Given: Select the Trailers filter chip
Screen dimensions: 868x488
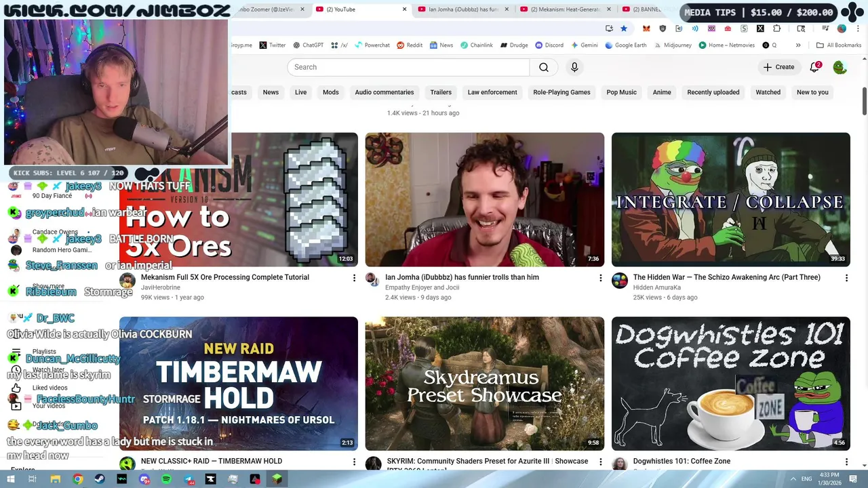Looking at the screenshot, I should coord(441,92).
